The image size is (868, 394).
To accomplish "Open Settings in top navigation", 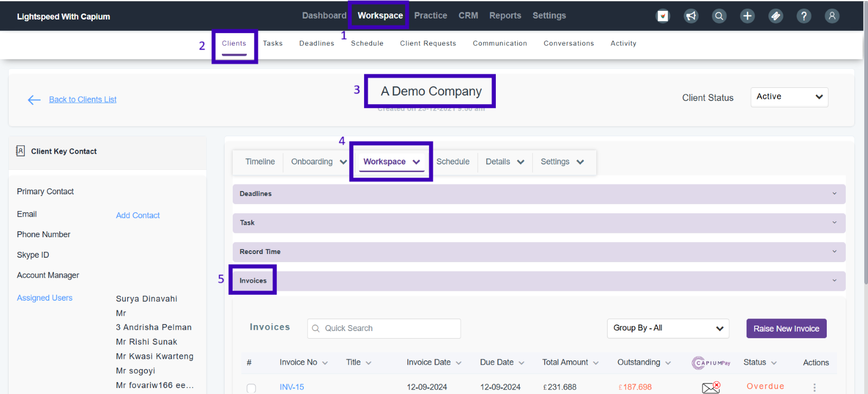I will [x=549, y=16].
